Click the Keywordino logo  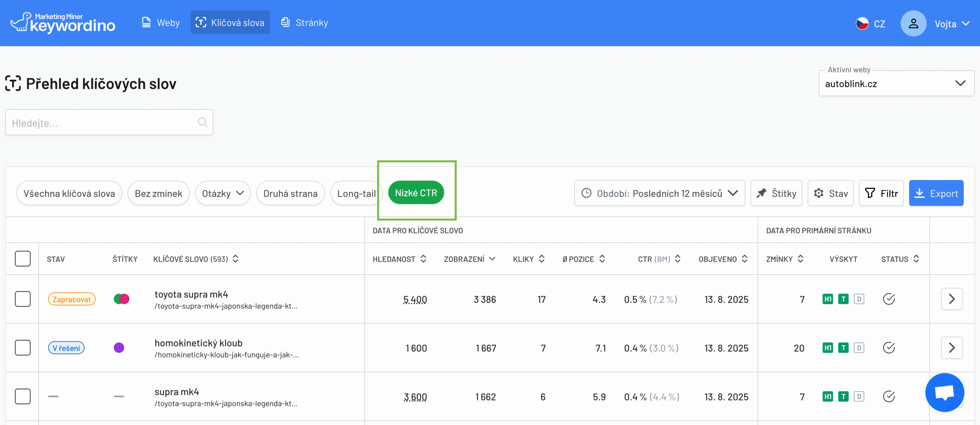pyautogui.click(x=63, y=23)
